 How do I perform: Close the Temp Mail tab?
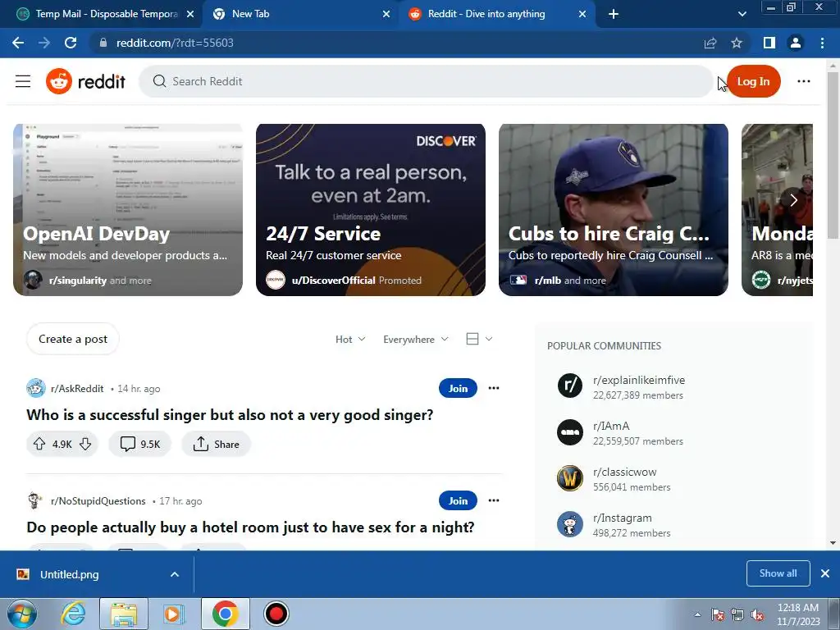pos(190,15)
